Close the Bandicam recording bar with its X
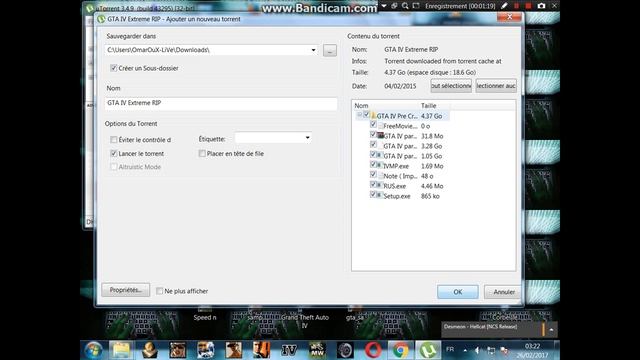 (554, 6)
